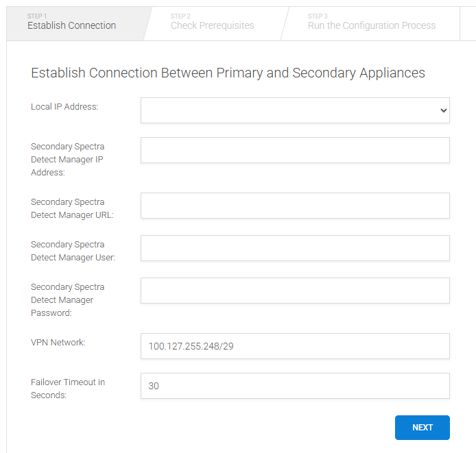This screenshot has width=476, height=453.
Task: Click the chevron arrow in Local IP dropdown
Action: coord(444,110)
